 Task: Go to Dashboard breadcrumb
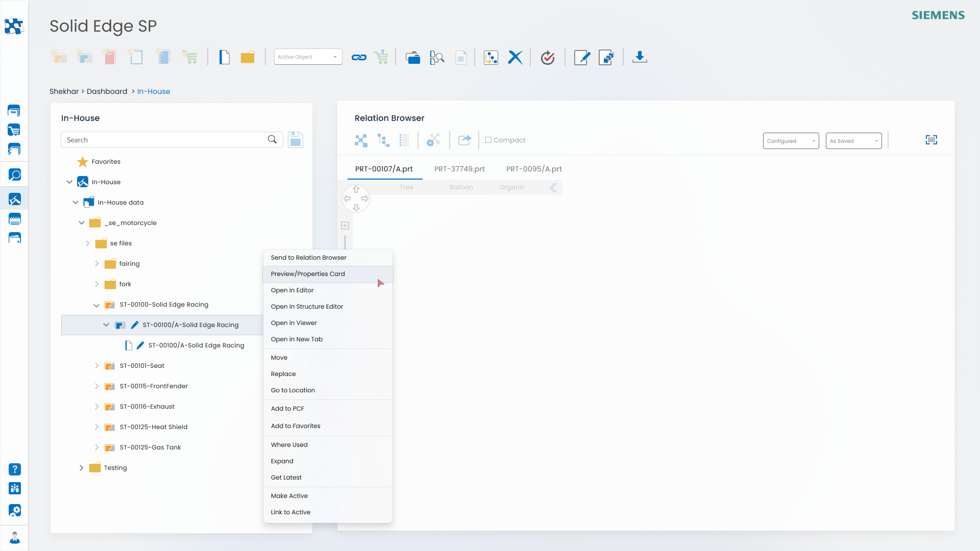[107, 91]
